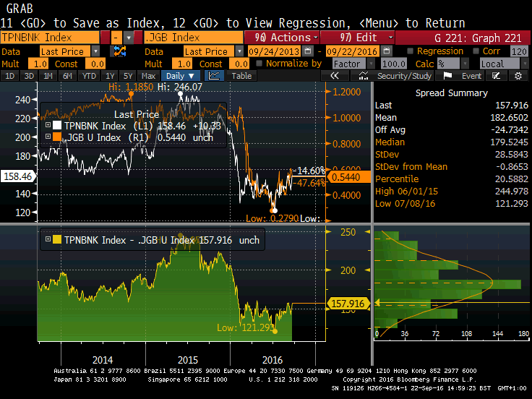Switch to the Table view
This screenshot has width=532, height=399.
(241, 76)
